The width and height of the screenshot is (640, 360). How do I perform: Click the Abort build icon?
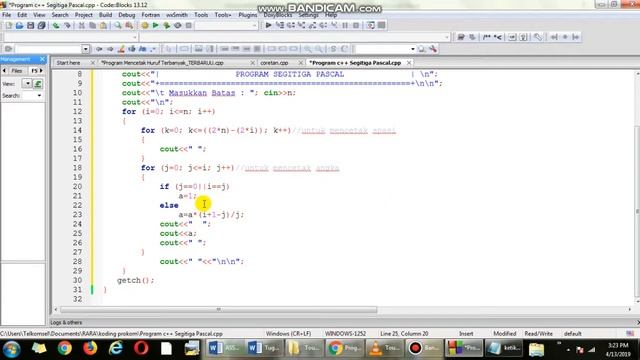point(189,25)
